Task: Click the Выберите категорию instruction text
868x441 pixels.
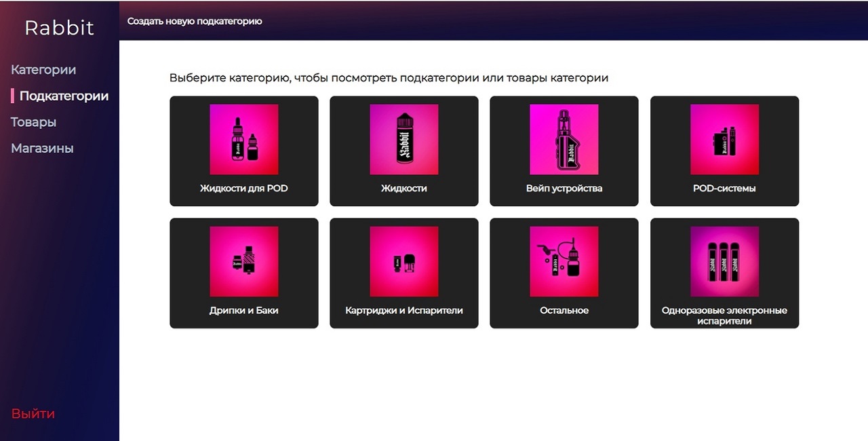Action: (389, 78)
